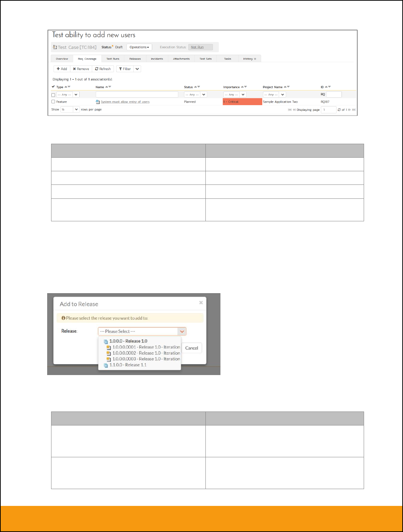Select 1.0.0.0 - Release 1.0

point(128,341)
